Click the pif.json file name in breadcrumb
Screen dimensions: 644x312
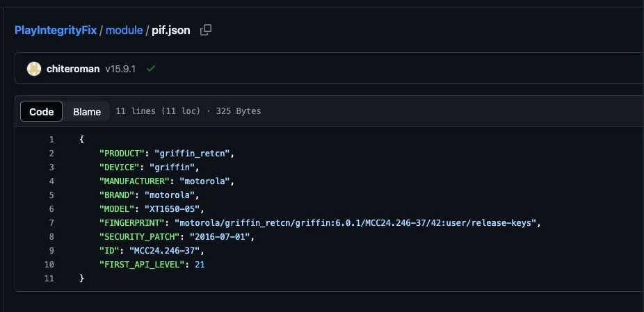coord(171,31)
